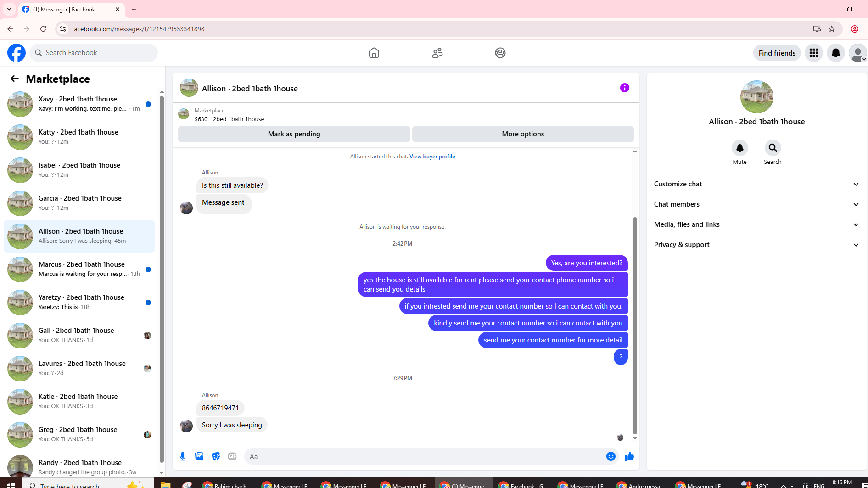Screen dimensions: 868x488
Task: Open the Friends icon in top navigation
Action: (x=437, y=53)
